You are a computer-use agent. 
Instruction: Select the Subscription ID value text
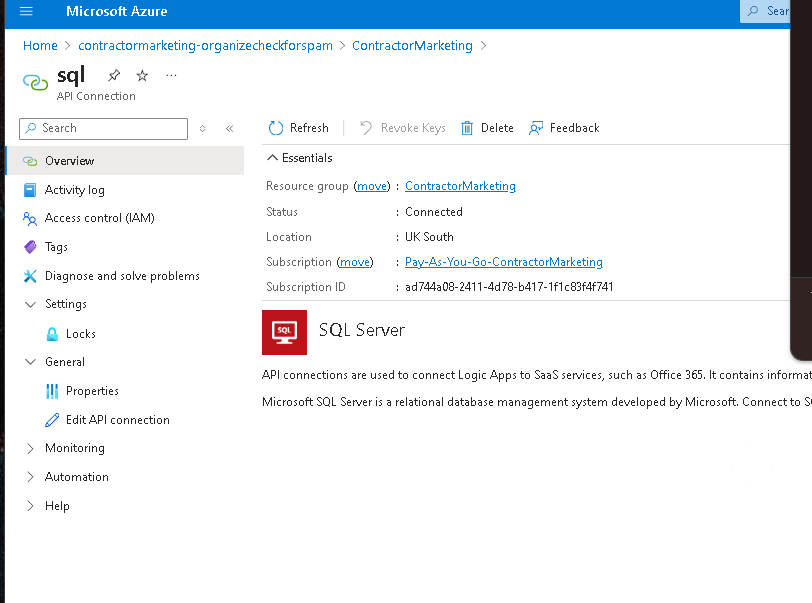coord(509,287)
